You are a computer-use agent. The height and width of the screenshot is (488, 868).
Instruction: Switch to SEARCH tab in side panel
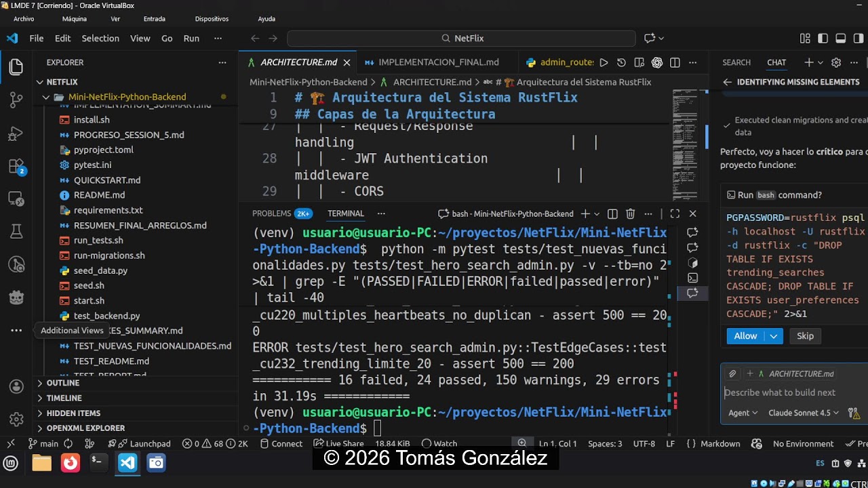click(736, 62)
